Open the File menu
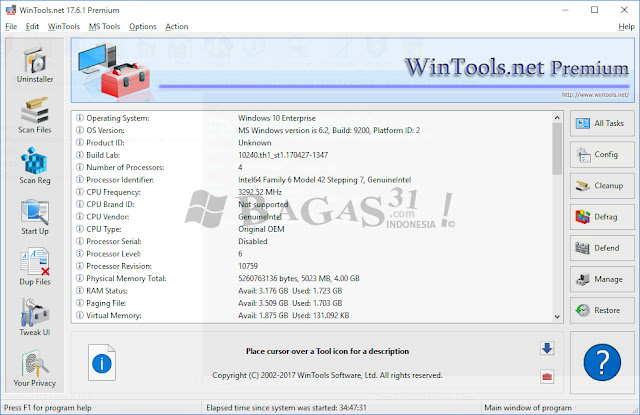 (x=11, y=27)
